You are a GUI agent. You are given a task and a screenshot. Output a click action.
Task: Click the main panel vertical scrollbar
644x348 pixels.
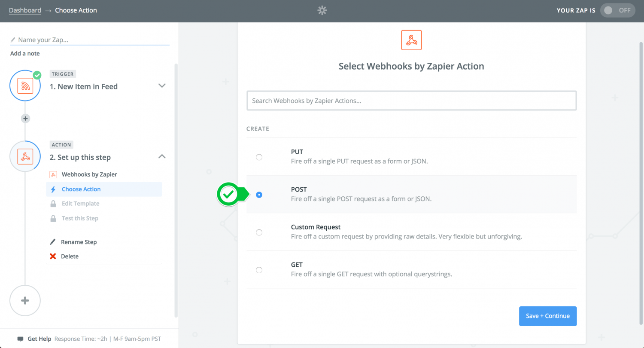tap(641, 184)
